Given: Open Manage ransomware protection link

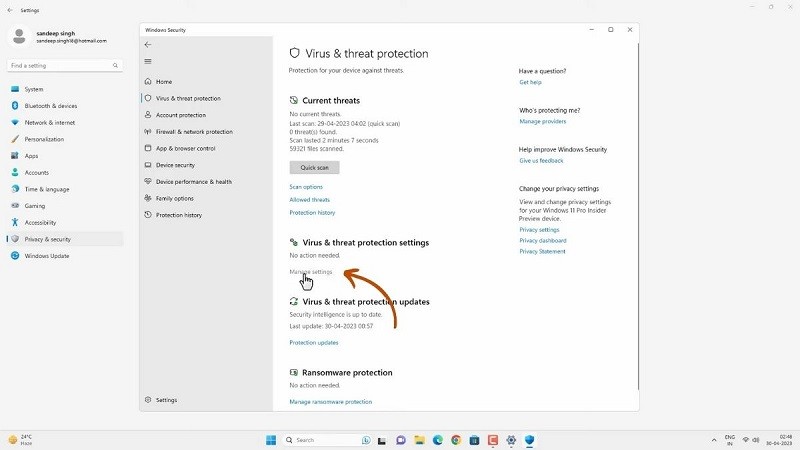Looking at the screenshot, I should (331, 402).
